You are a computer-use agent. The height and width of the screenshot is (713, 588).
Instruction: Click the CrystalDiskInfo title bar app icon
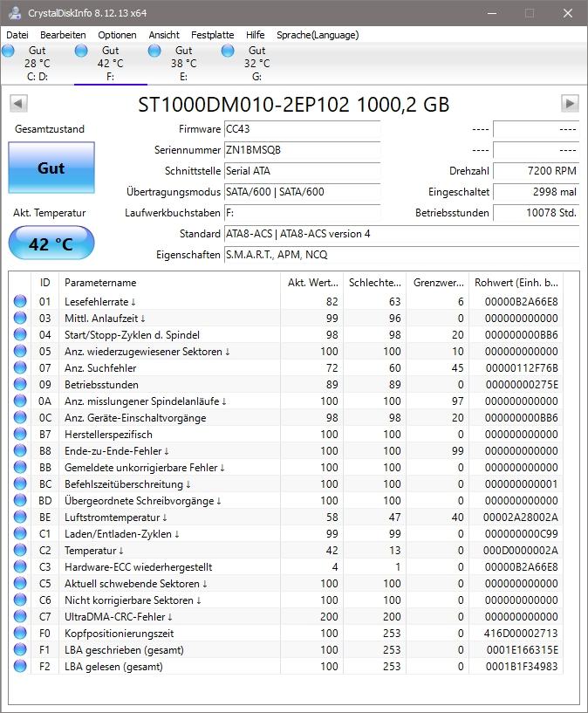[15, 13]
